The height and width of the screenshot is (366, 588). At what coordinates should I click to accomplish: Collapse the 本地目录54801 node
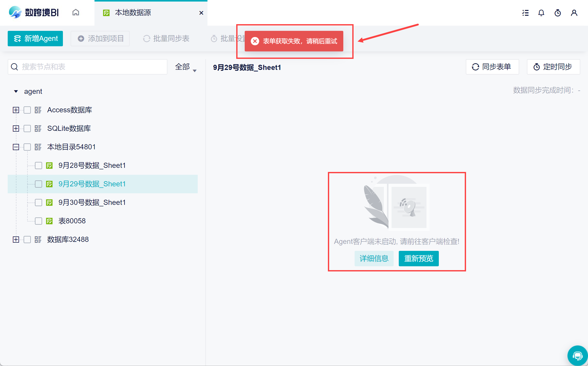pos(16,147)
